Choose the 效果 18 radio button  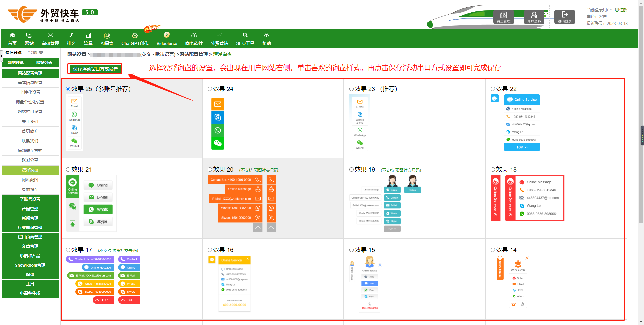pos(493,170)
